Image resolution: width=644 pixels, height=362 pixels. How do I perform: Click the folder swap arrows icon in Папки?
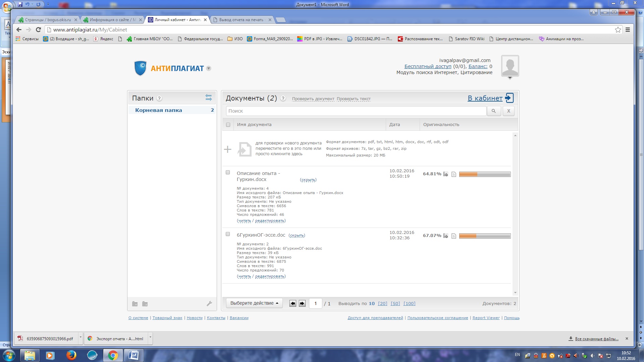click(209, 98)
